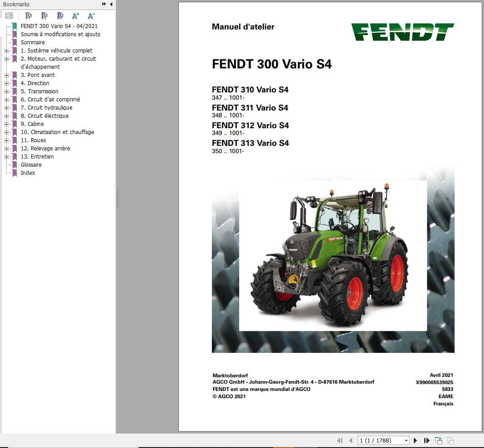Click the document number X990005539025
The height and width of the screenshot is (448, 484).
(x=434, y=382)
